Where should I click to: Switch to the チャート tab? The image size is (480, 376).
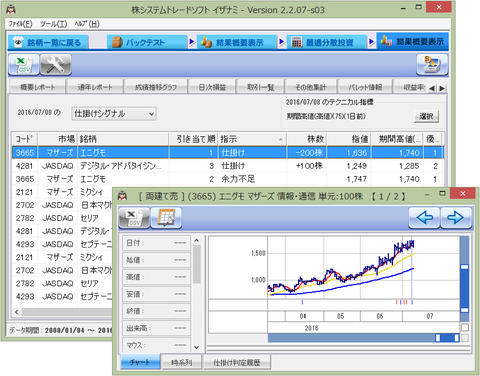(140, 362)
